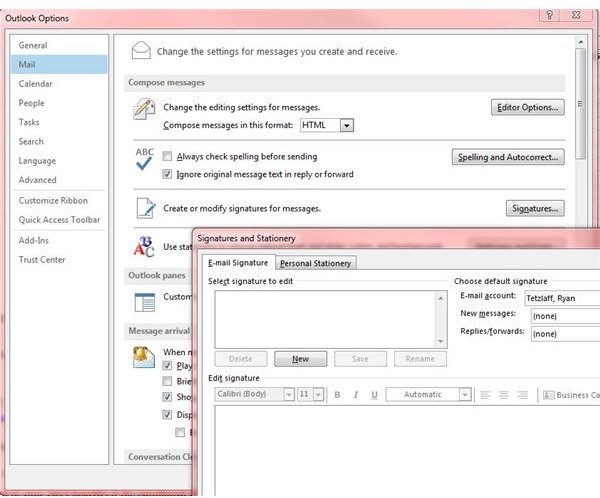
Task: Click inside the Edit signature text area
Action: tap(407, 451)
